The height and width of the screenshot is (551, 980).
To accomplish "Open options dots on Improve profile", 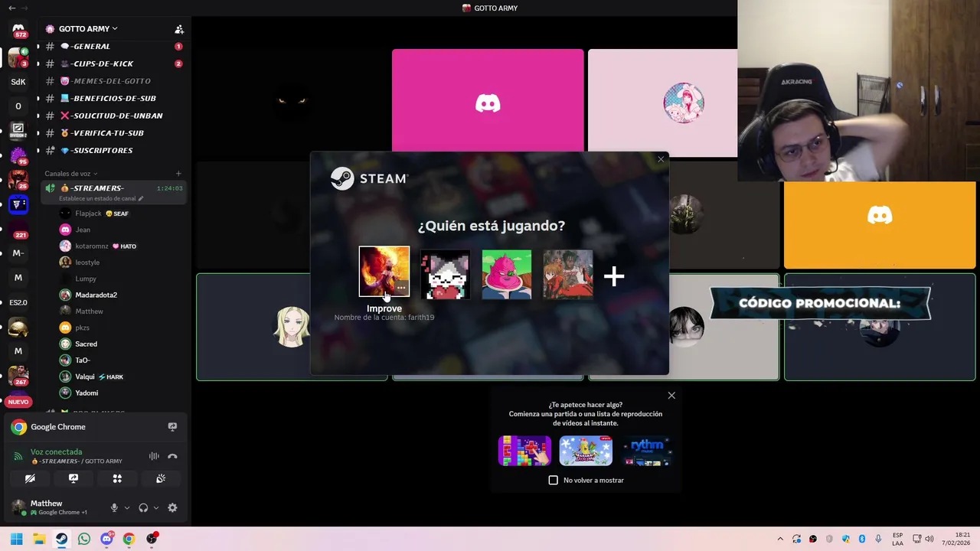I will (x=401, y=288).
